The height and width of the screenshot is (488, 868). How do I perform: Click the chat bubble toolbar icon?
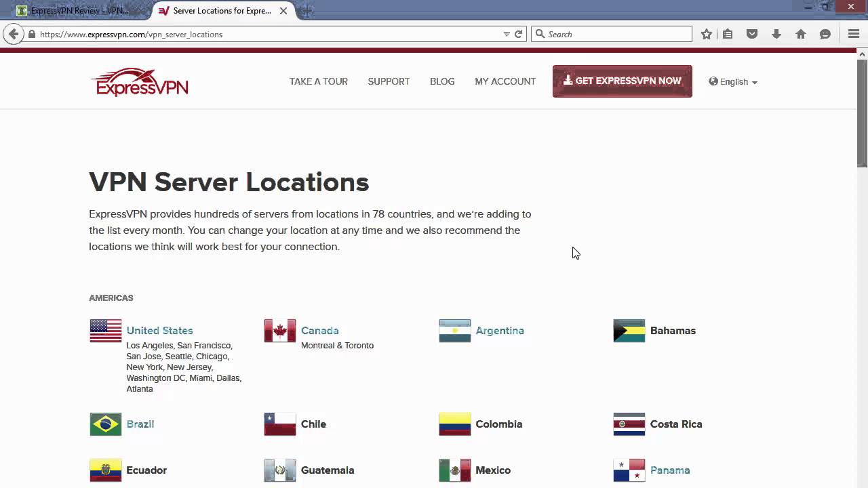(825, 34)
